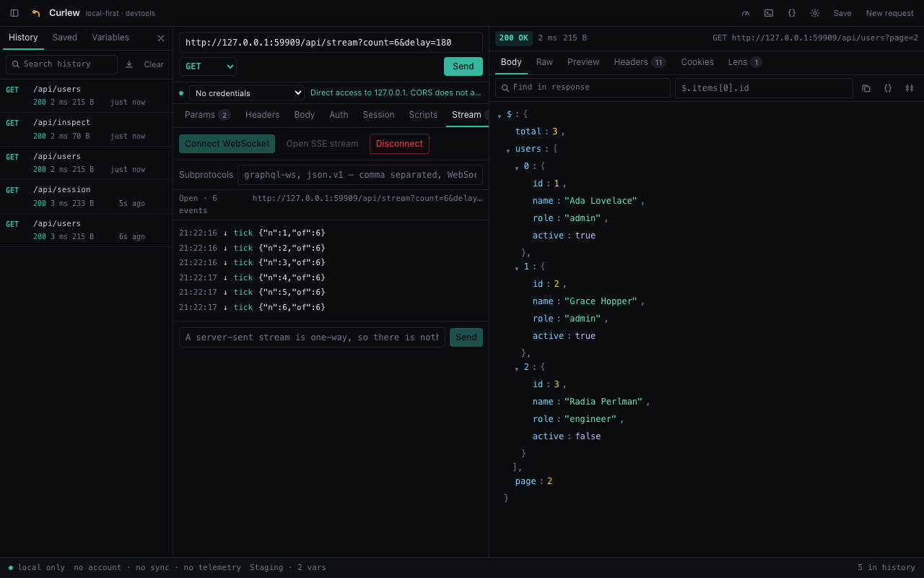This screenshot has height=578, width=924.
Task: Click the history download icon
Action: (x=129, y=64)
